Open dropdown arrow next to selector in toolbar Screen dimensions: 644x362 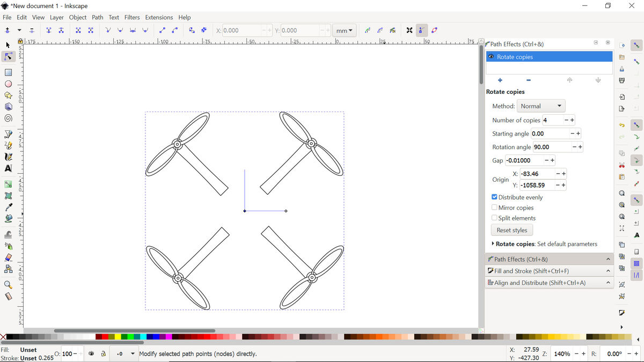click(x=20, y=31)
